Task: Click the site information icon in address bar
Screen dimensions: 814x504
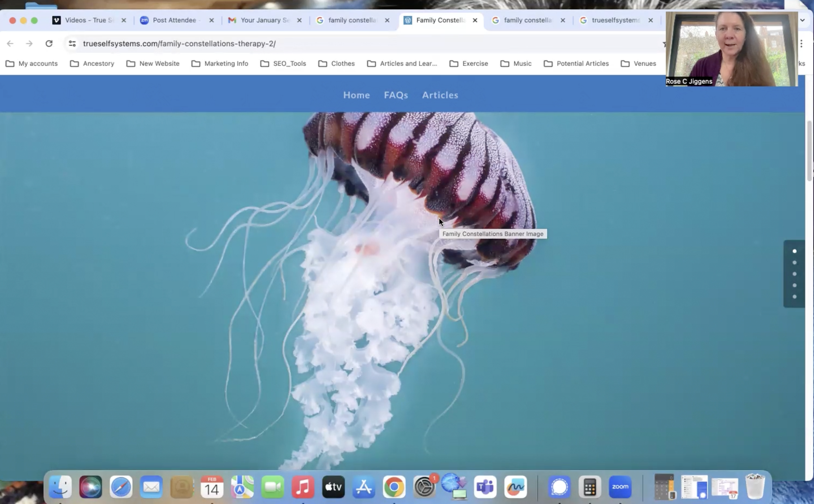Action: pos(72,44)
